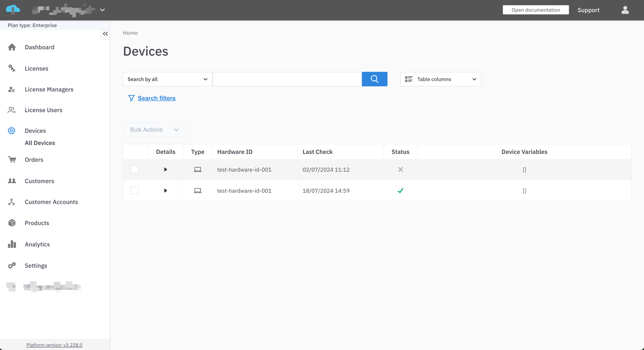This screenshot has width=644, height=350.
Task: Click the Analytics bar chart icon
Action: tap(12, 244)
